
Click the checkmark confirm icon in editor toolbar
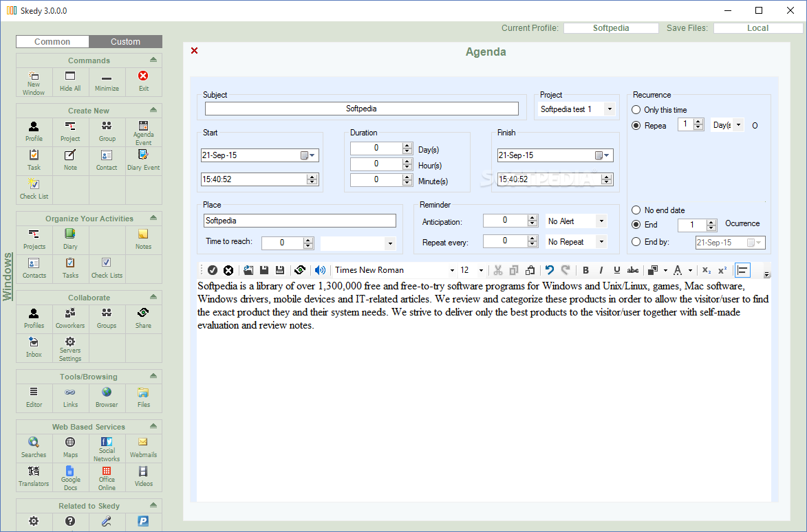pos(213,270)
